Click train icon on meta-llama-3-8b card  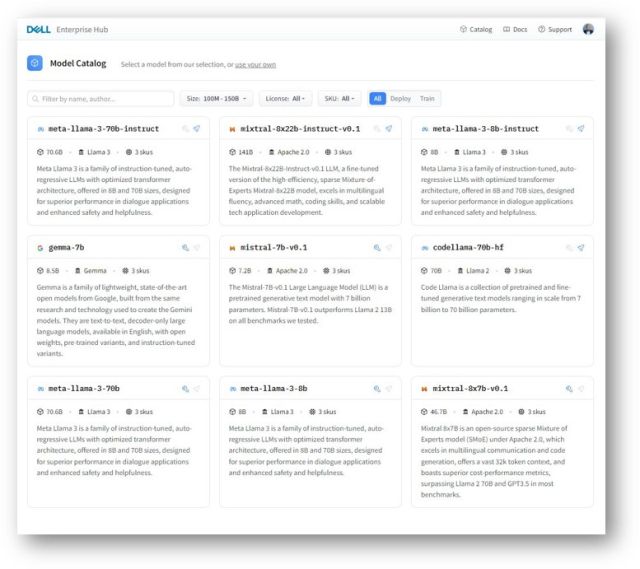tap(377, 388)
